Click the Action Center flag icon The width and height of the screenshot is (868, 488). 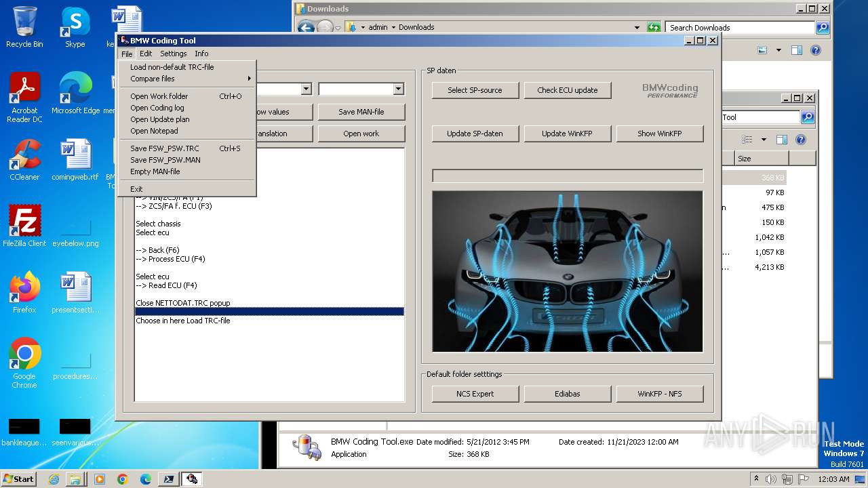(x=804, y=479)
